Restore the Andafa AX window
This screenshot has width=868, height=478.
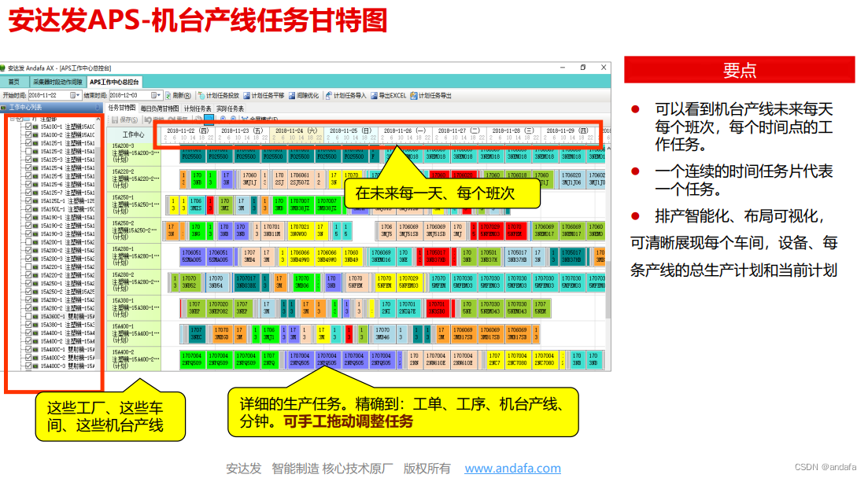coord(583,68)
